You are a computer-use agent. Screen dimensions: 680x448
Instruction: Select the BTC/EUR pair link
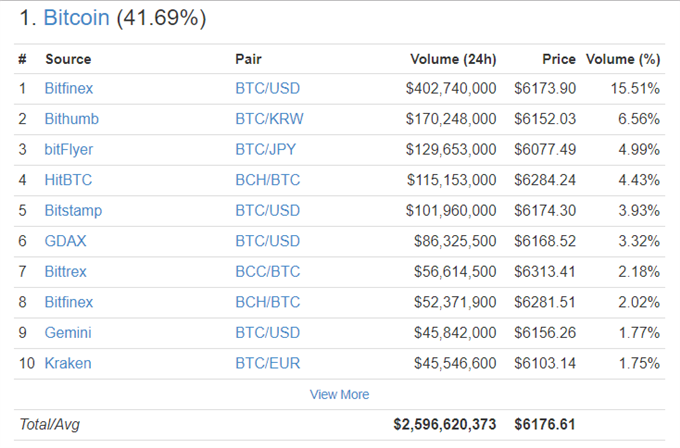(268, 363)
